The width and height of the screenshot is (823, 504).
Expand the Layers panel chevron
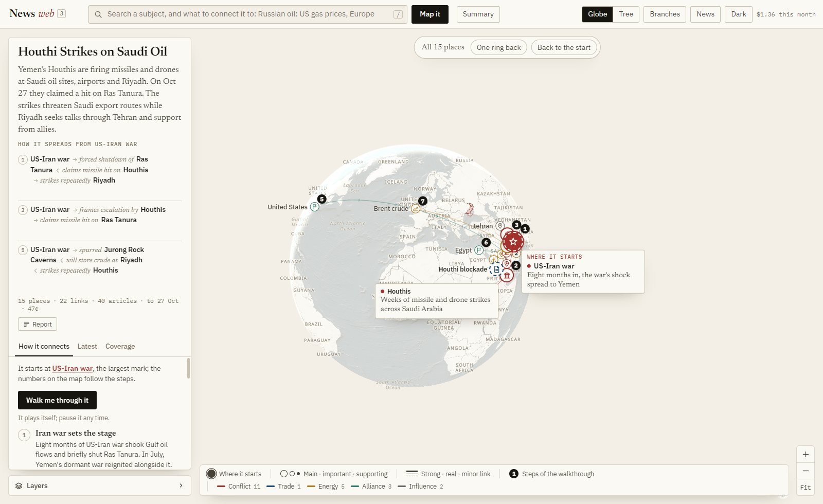pos(181,485)
